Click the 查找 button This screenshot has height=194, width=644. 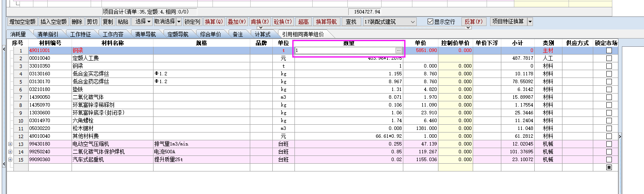[x=351, y=22]
